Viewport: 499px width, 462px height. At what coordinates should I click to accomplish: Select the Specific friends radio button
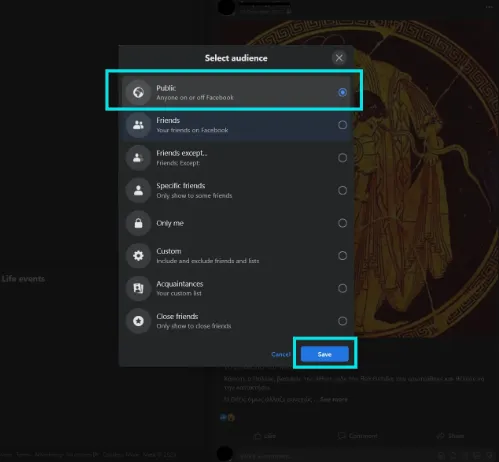pyautogui.click(x=342, y=190)
